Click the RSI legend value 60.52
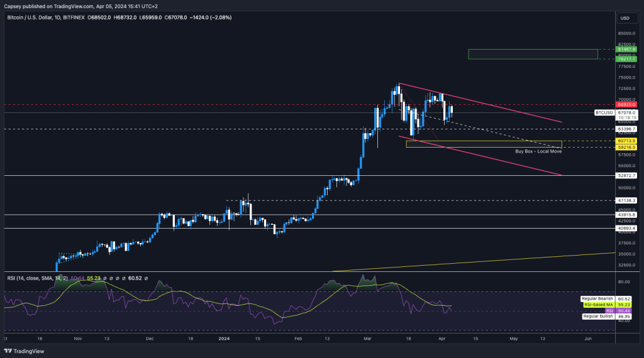Image resolution: width=644 pixels, height=358 pixels. [135, 278]
